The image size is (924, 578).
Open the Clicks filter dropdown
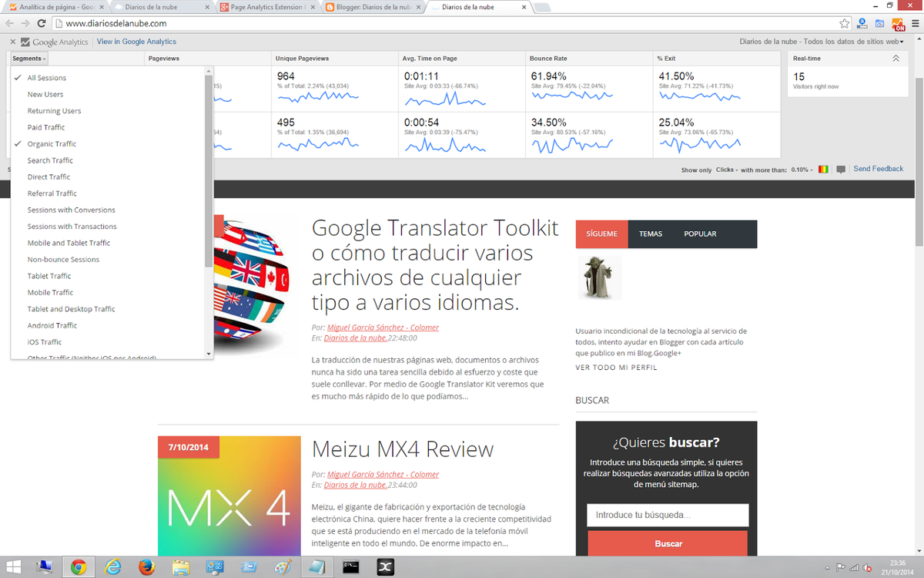pyautogui.click(x=726, y=170)
